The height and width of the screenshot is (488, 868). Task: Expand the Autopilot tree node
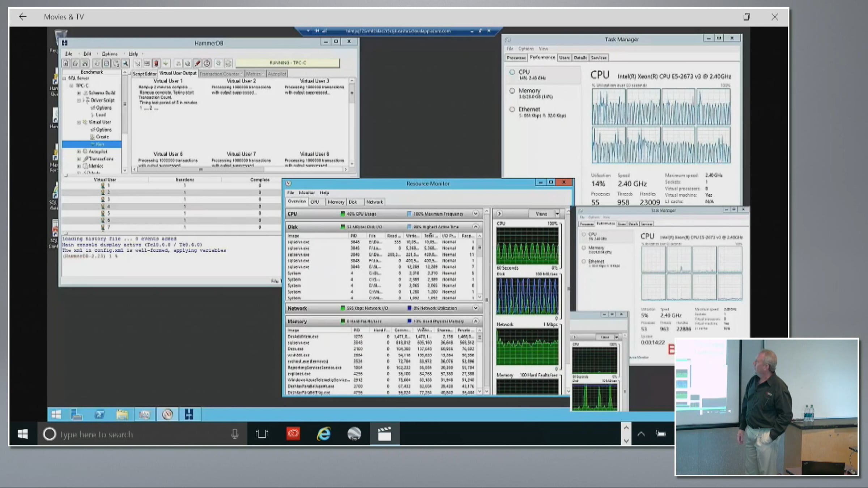click(x=79, y=151)
